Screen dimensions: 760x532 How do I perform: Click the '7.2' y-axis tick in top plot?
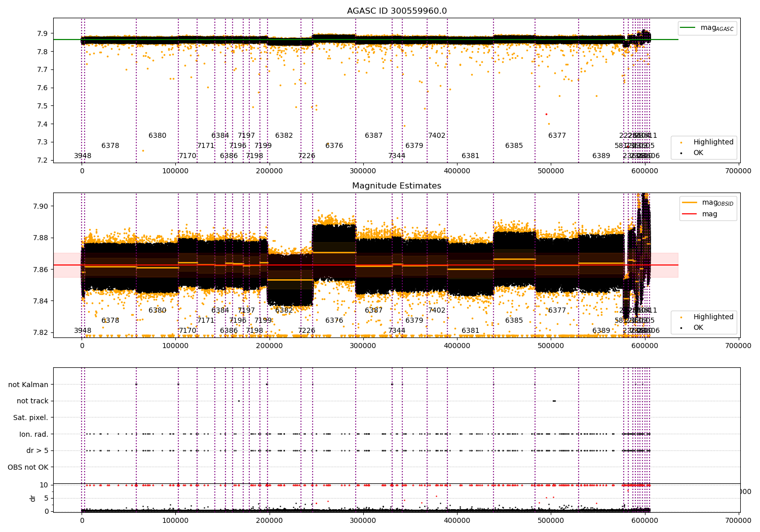pos(44,160)
